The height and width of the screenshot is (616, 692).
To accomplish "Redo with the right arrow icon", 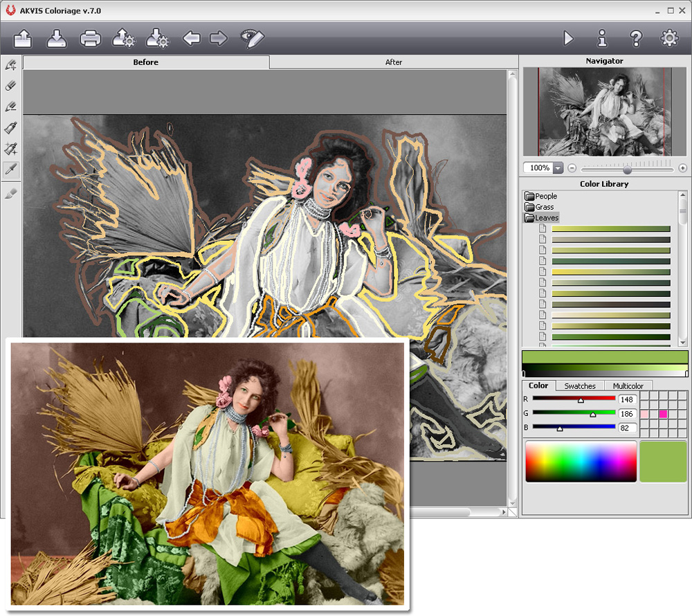I will tap(219, 39).
